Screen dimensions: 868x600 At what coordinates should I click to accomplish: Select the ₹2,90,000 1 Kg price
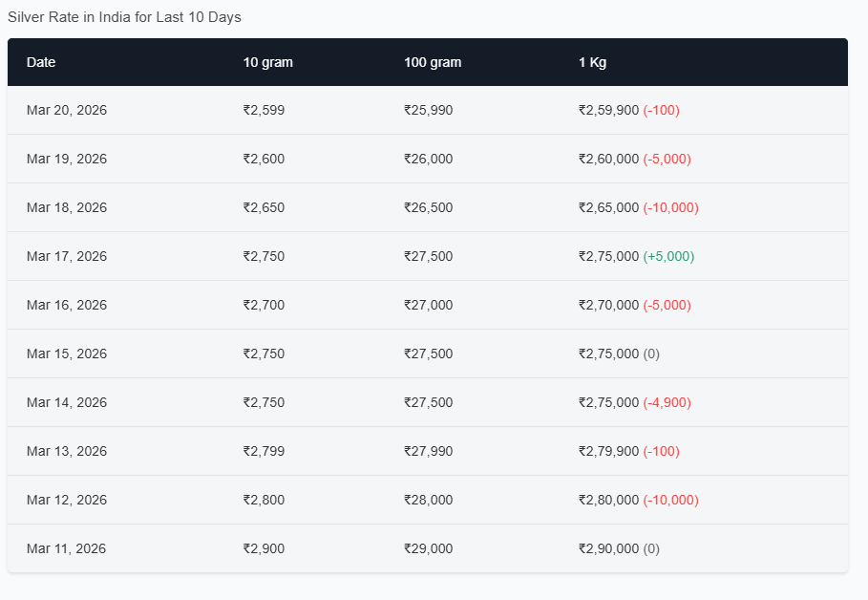pyautogui.click(x=608, y=548)
